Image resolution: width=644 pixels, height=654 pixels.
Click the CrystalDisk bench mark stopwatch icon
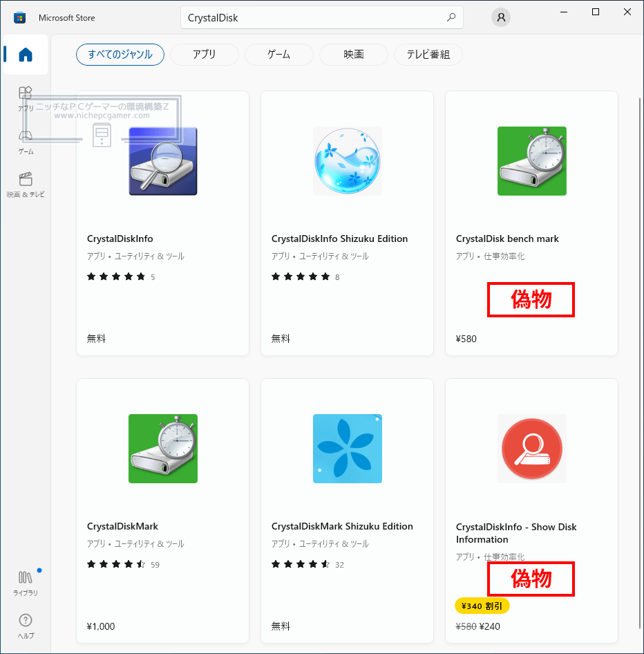tap(532, 161)
